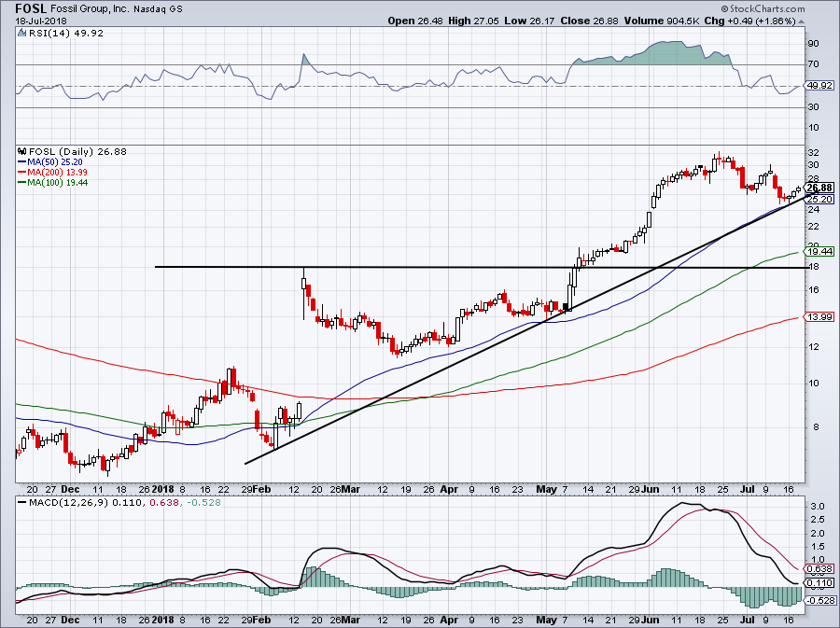840x628 pixels.
Task: Click the FOSL ticker symbol heading
Action: (x=31, y=8)
